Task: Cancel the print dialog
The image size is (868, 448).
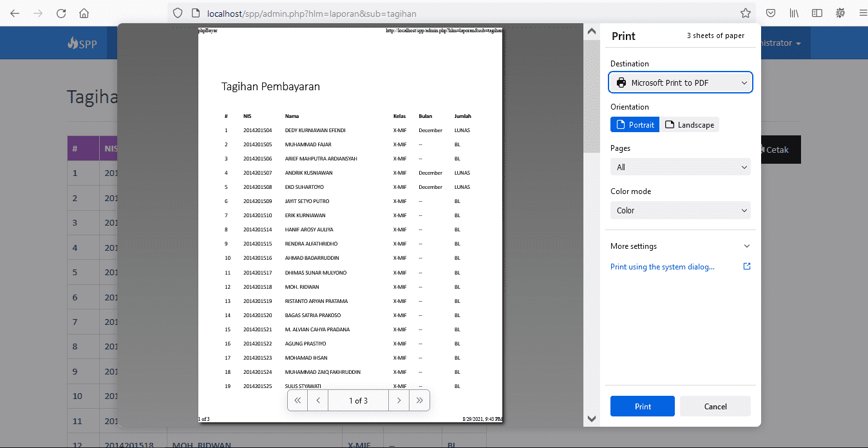Action: click(x=715, y=406)
